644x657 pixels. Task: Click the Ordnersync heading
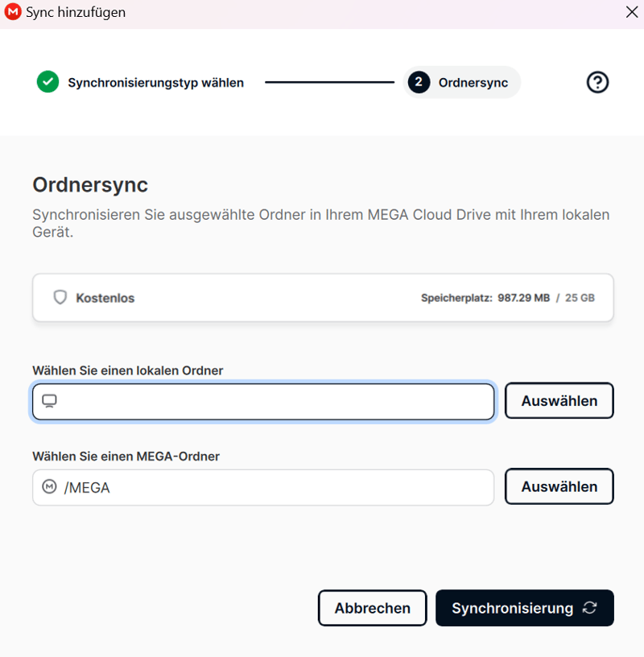pos(90,185)
